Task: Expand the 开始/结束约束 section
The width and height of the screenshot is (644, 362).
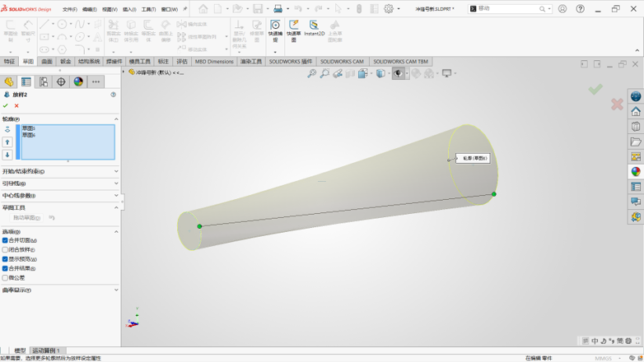Action: [60, 172]
